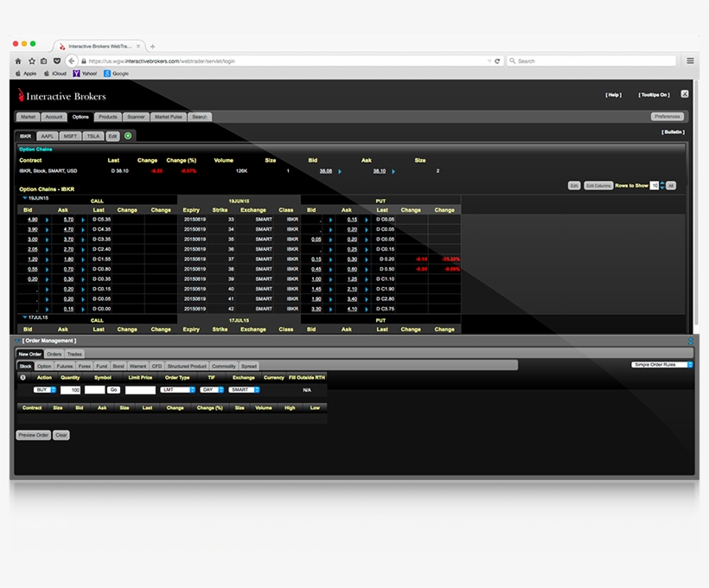Open the Market Pulse tab
The image size is (709, 588).
point(169,117)
